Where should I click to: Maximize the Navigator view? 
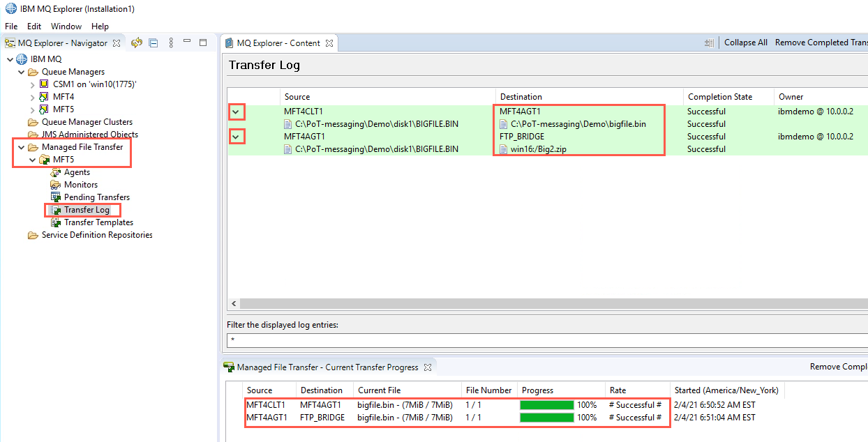click(203, 42)
